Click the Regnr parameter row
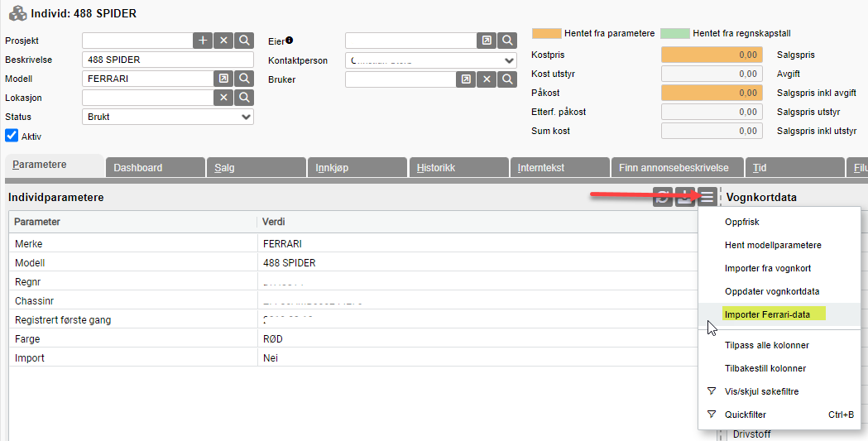Viewport: 868px width, 441px height. [353, 282]
